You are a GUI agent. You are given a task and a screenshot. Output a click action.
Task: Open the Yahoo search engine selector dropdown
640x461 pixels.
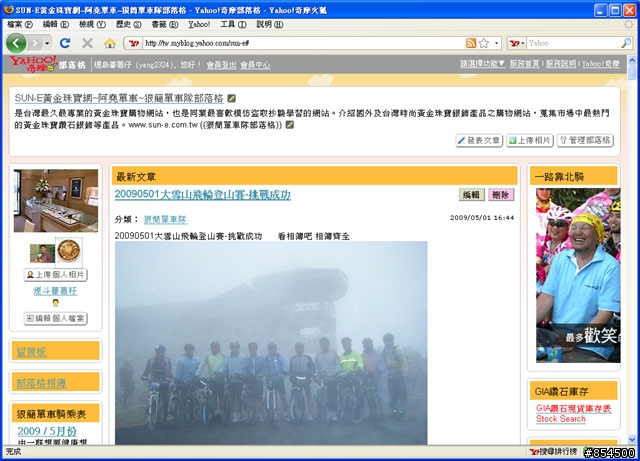pyautogui.click(x=517, y=43)
